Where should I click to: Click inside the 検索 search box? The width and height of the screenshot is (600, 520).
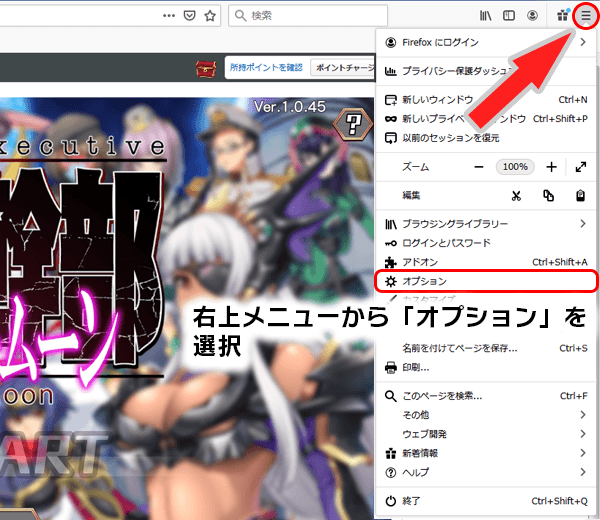[308, 16]
